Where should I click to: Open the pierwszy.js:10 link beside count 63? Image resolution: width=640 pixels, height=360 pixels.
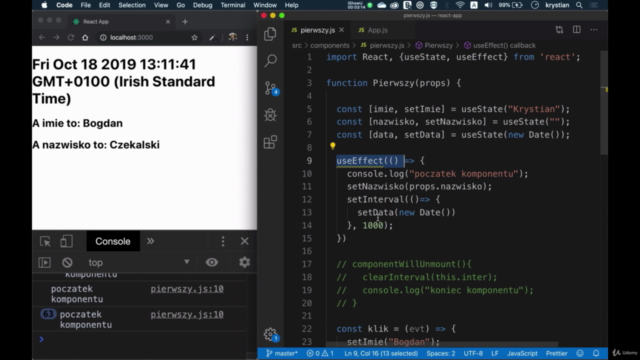coord(187,315)
